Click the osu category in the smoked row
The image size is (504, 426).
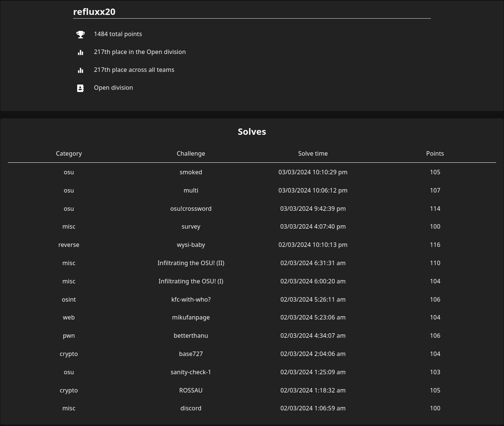[x=69, y=172]
